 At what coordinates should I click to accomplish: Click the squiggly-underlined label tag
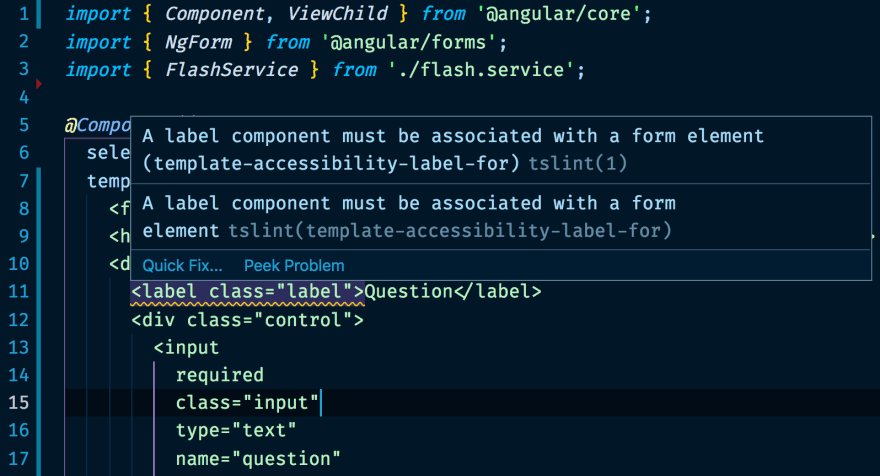click(246, 292)
